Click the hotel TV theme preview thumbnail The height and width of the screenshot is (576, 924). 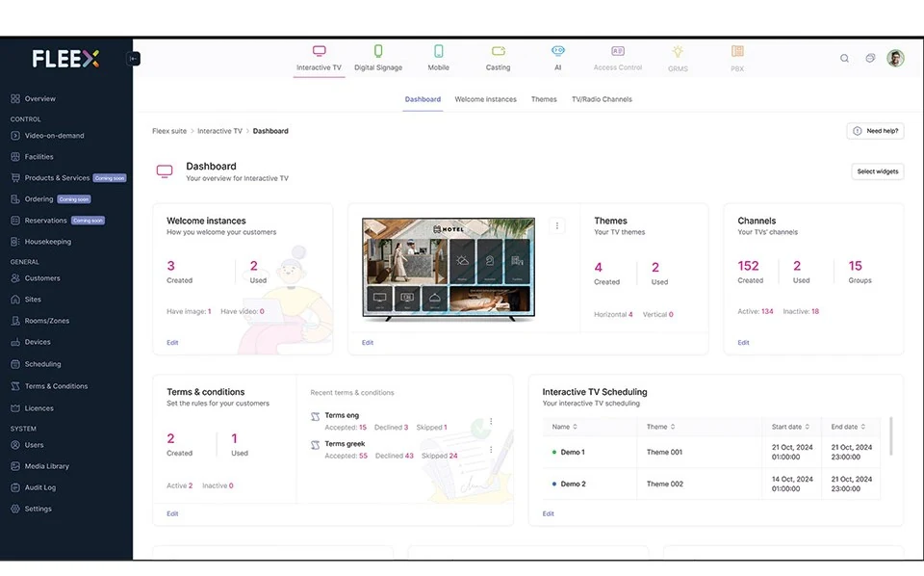[449, 269]
